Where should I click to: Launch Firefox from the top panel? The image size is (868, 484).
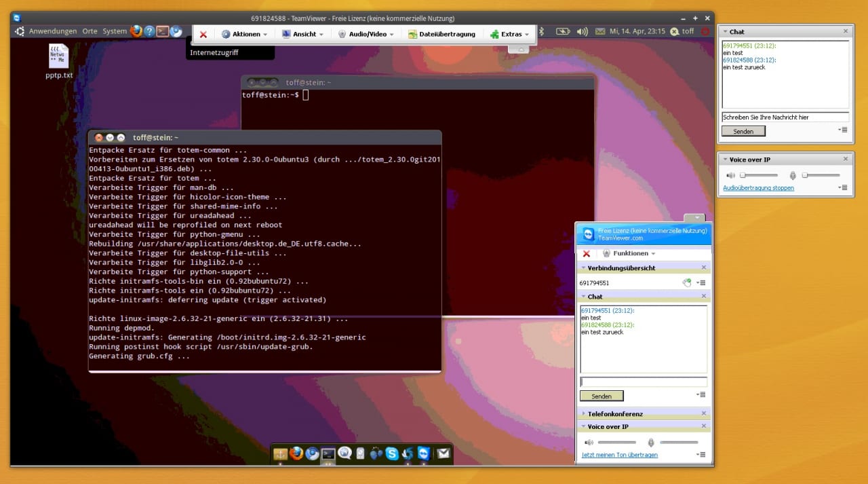click(136, 31)
